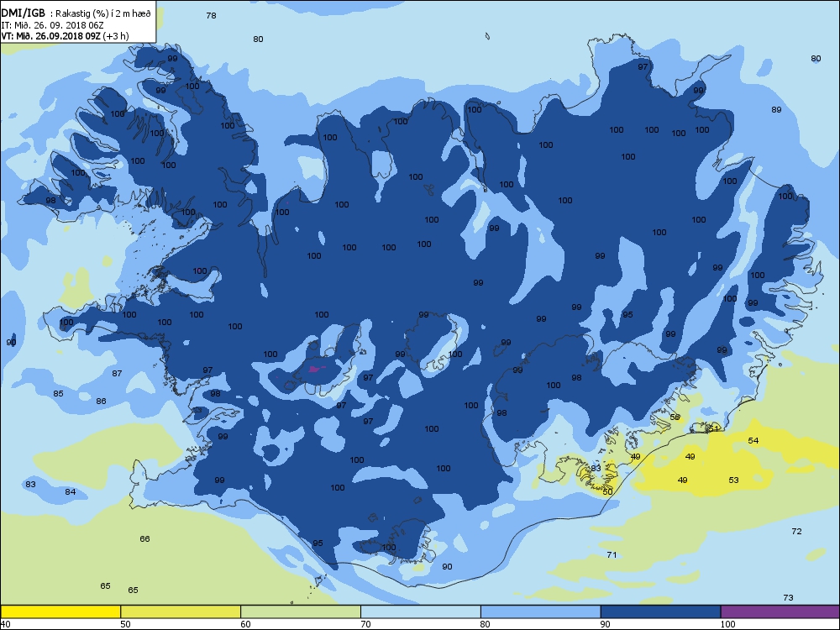Image resolution: width=840 pixels, height=630 pixels.
Task: Click the 87 value west of Iceland
Action: [117, 373]
